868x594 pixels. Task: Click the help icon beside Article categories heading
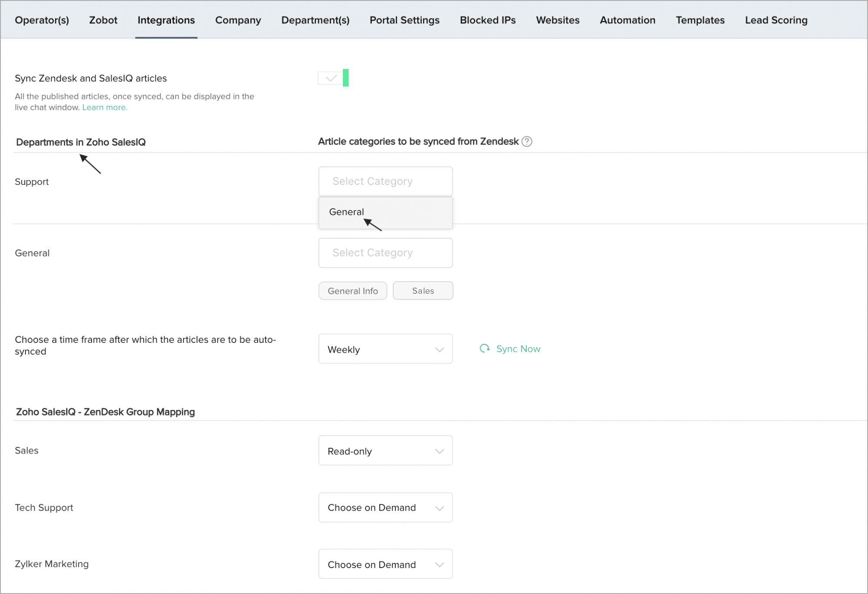tap(527, 141)
